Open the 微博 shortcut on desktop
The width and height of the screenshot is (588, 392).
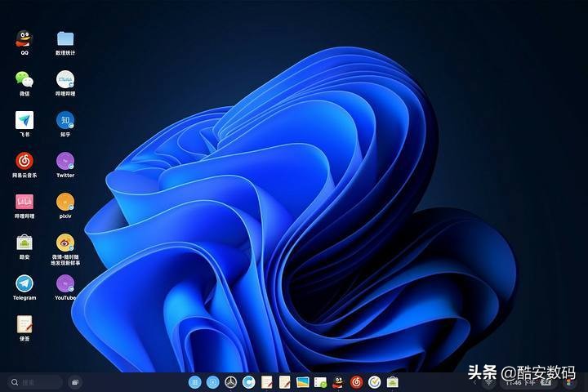65,243
